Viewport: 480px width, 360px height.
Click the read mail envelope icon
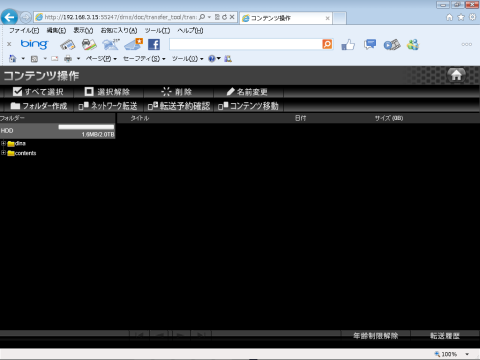[55, 59]
